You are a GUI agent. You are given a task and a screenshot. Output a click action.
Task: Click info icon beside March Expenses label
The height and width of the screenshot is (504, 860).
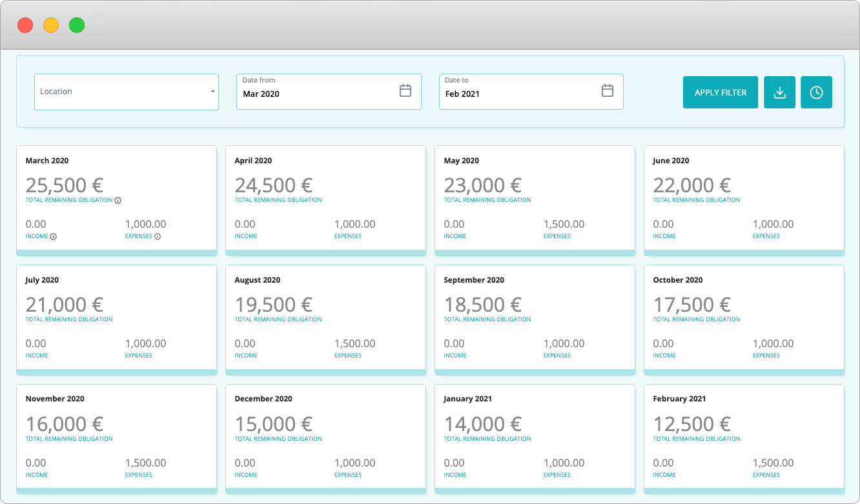158,236
